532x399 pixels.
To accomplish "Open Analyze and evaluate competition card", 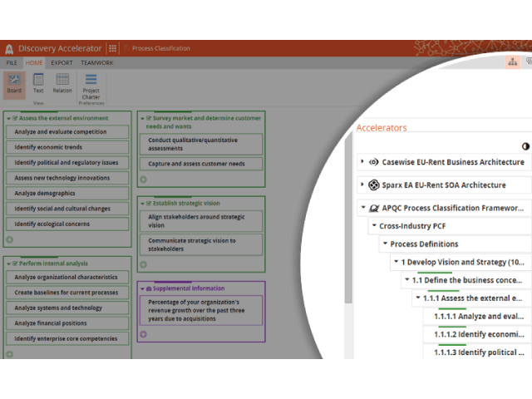I will coord(67,132).
